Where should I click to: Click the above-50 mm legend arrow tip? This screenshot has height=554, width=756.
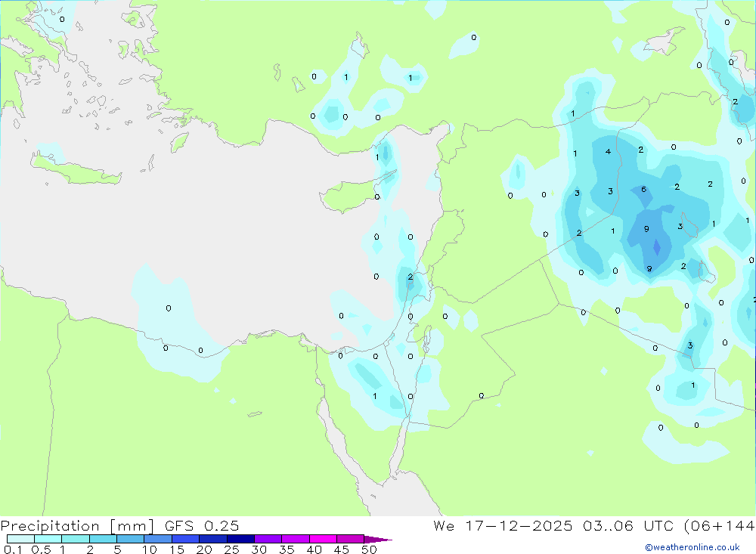pos(377,539)
